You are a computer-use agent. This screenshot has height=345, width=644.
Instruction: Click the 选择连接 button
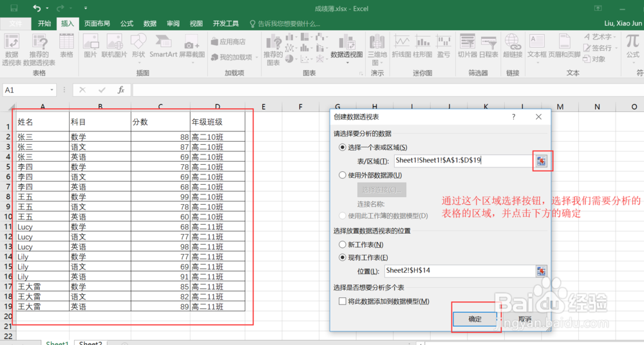tap(381, 189)
